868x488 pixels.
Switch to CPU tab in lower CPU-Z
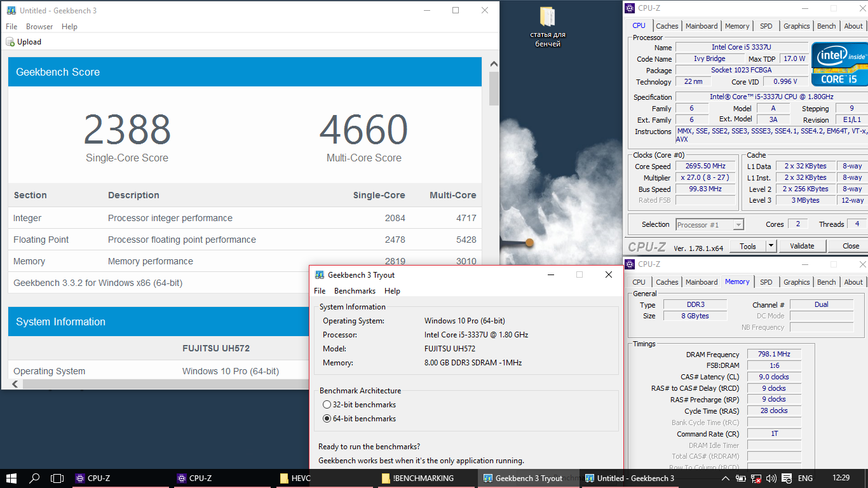[639, 282]
